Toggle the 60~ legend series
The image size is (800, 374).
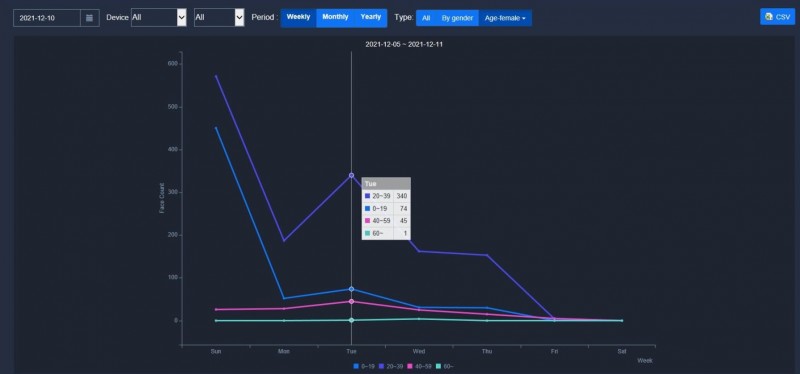tap(445, 366)
